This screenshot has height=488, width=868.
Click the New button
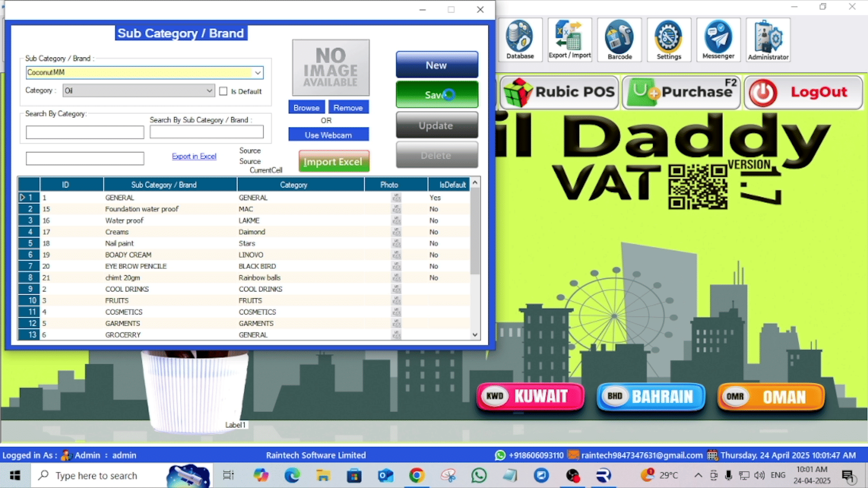pos(437,65)
